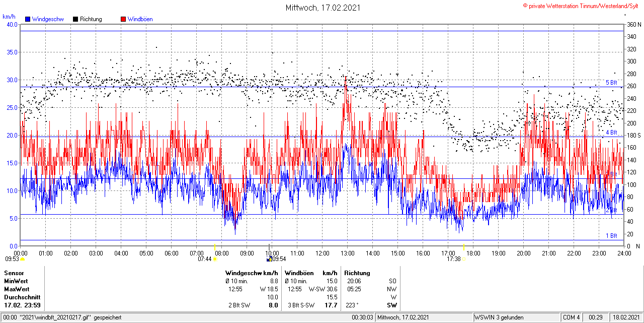Click the 'COM 4' status field
Image resolution: width=644 pixels, height=323 pixels.
pos(572,317)
